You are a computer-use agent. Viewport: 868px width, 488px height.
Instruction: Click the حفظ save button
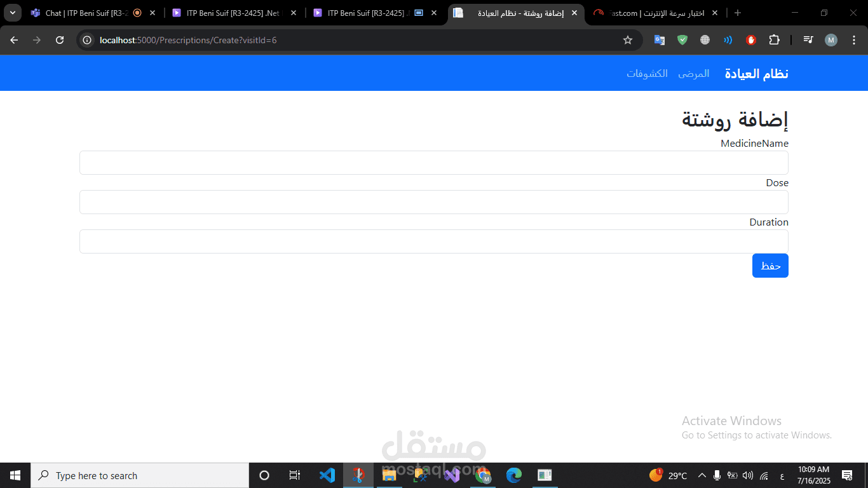tap(770, 266)
